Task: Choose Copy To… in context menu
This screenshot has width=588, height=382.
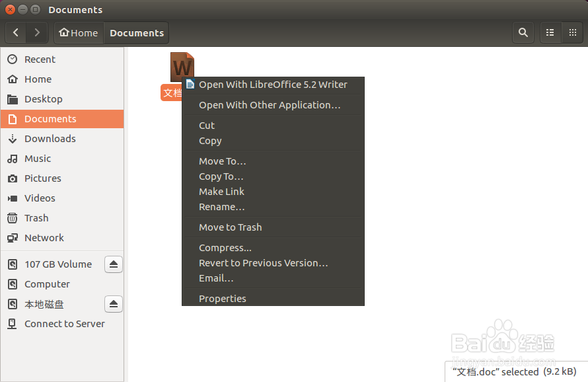Action: pyautogui.click(x=273, y=176)
